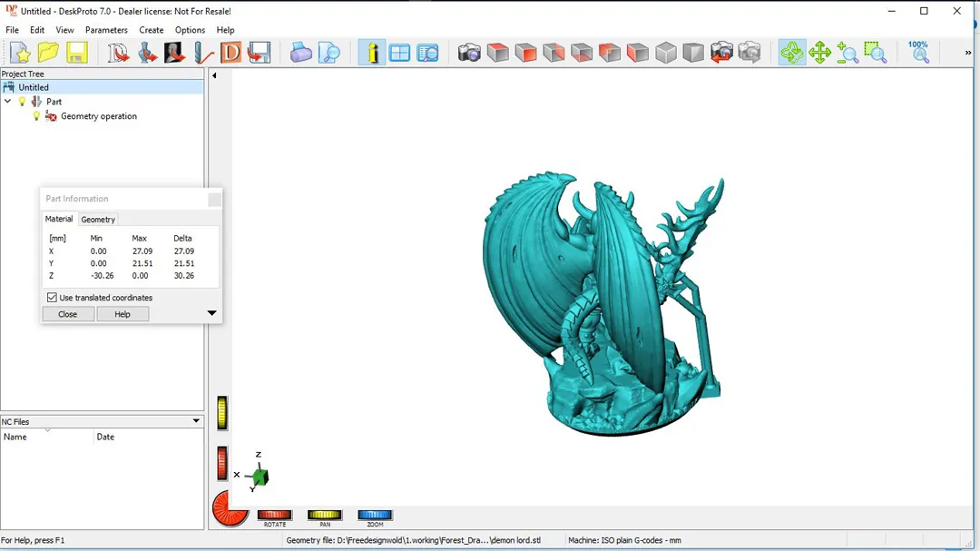
Task: Click the X Max value 27.09
Action: (142, 251)
